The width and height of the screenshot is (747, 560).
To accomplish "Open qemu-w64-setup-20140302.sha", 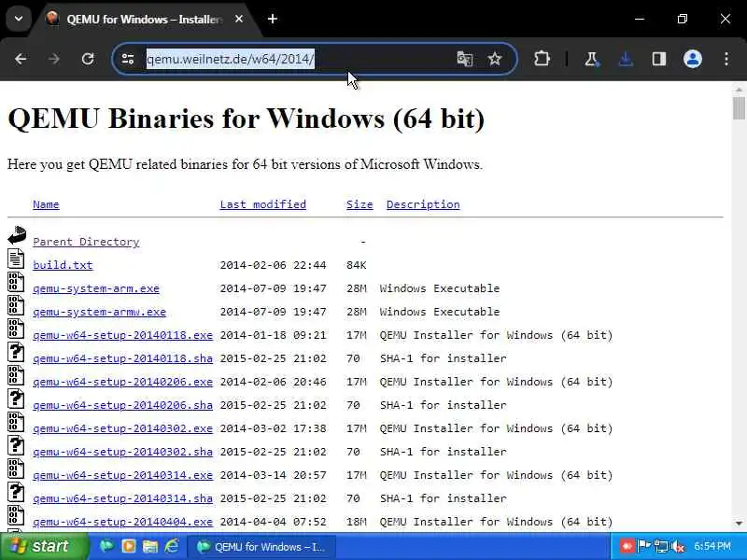I will [x=123, y=452].
